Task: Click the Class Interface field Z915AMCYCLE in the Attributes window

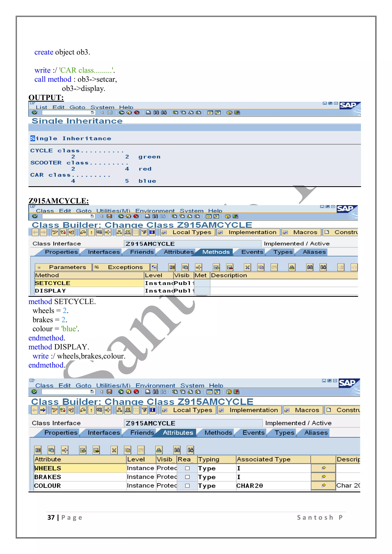Action: [193, 423]
